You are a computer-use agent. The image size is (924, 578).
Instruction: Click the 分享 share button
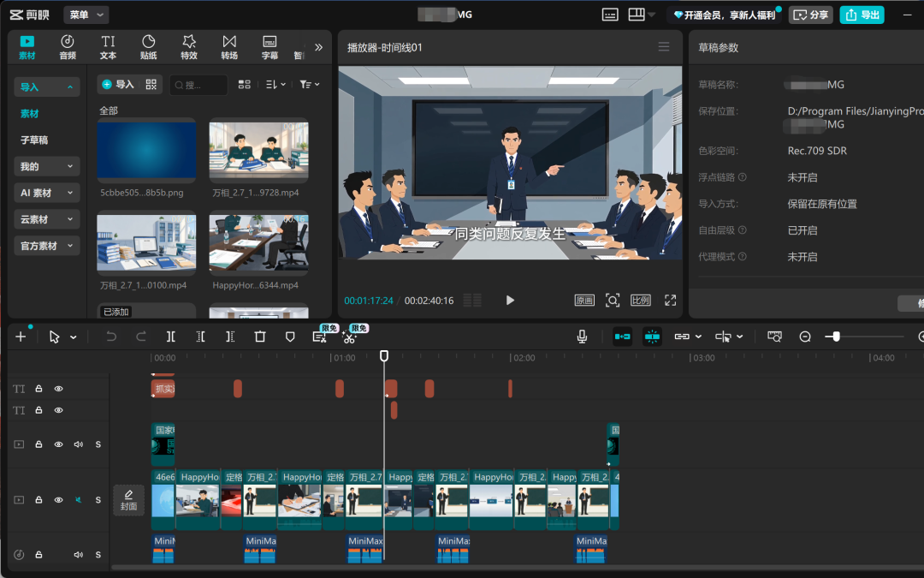coord(811,15)
